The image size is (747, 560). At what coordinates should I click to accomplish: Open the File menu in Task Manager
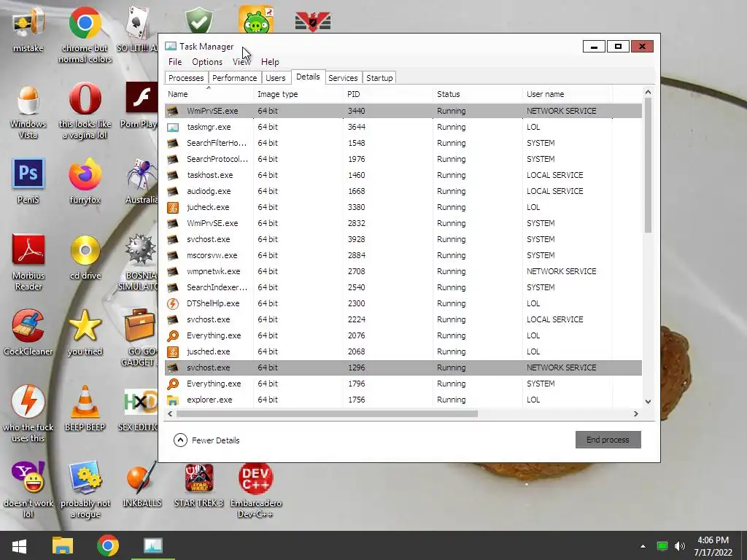point(175,62)
